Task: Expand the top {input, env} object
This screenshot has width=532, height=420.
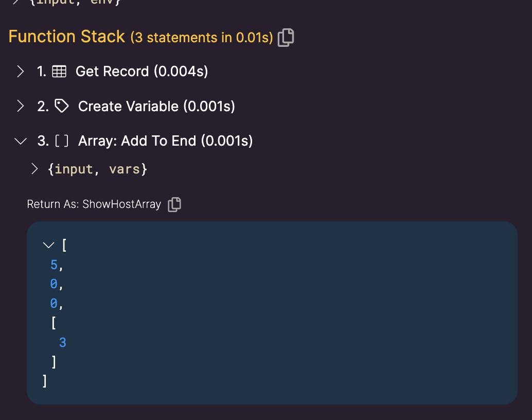Action: pos(15,2)
